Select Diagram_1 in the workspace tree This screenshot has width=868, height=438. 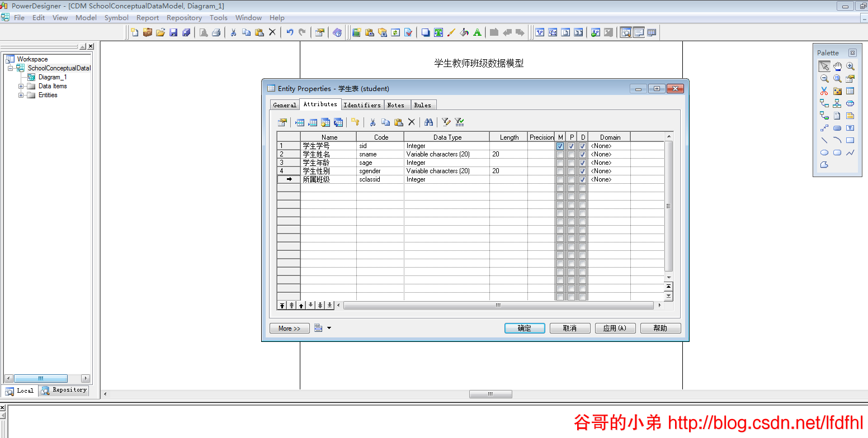(x=52, y=77)
